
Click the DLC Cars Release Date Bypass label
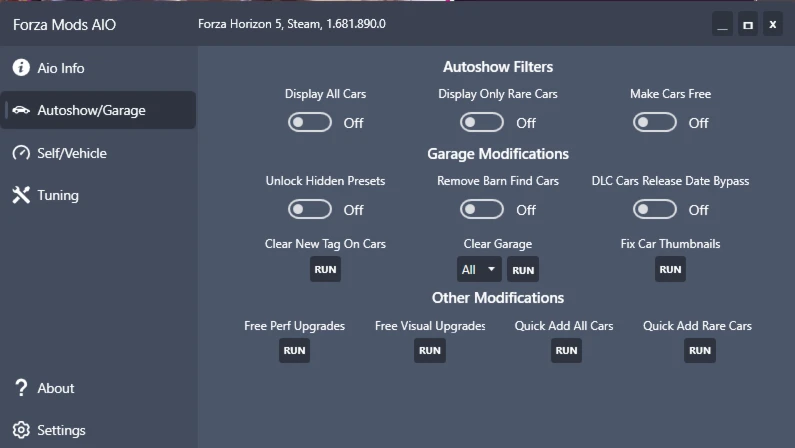(x=670, y=181)
